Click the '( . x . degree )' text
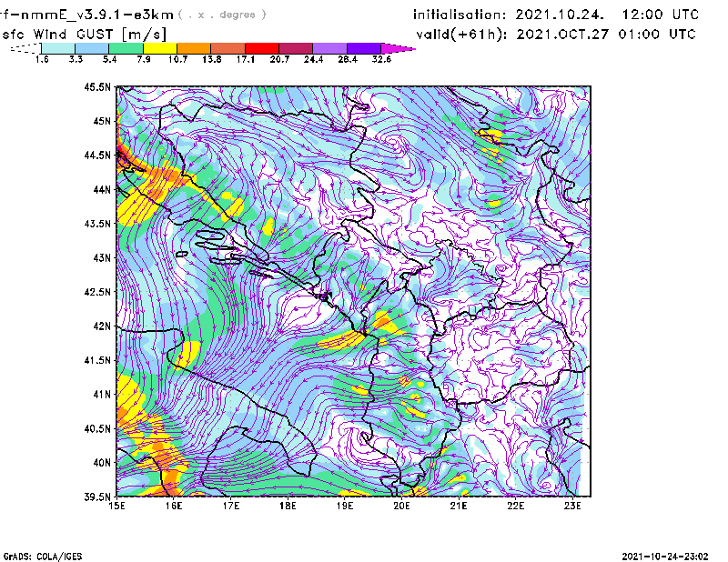728x562 pixels. pyautogui.click(x=222, y=15)
